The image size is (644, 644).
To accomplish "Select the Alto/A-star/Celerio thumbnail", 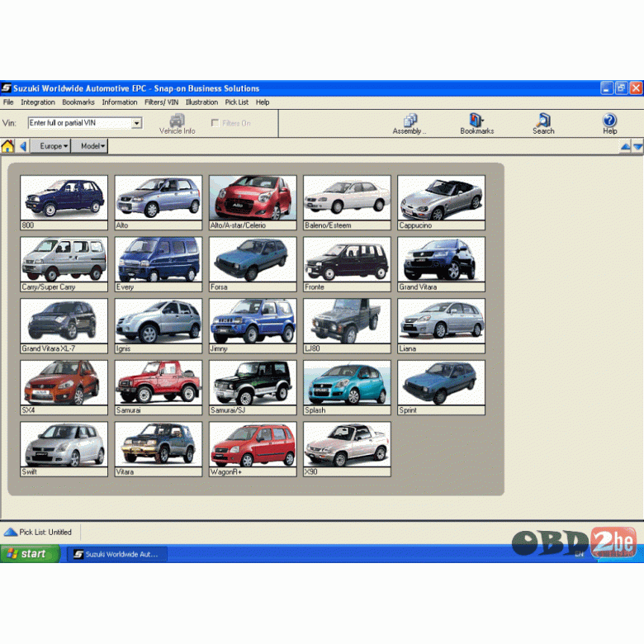I will pos(253,202).
